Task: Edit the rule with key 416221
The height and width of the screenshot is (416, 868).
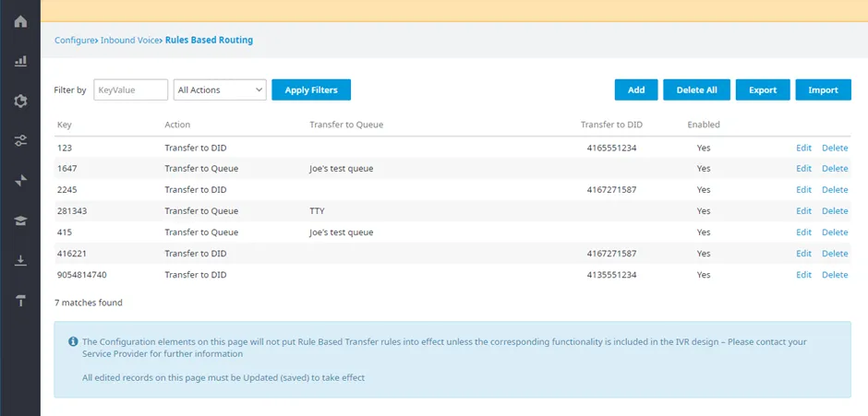Action: point(803,254)
